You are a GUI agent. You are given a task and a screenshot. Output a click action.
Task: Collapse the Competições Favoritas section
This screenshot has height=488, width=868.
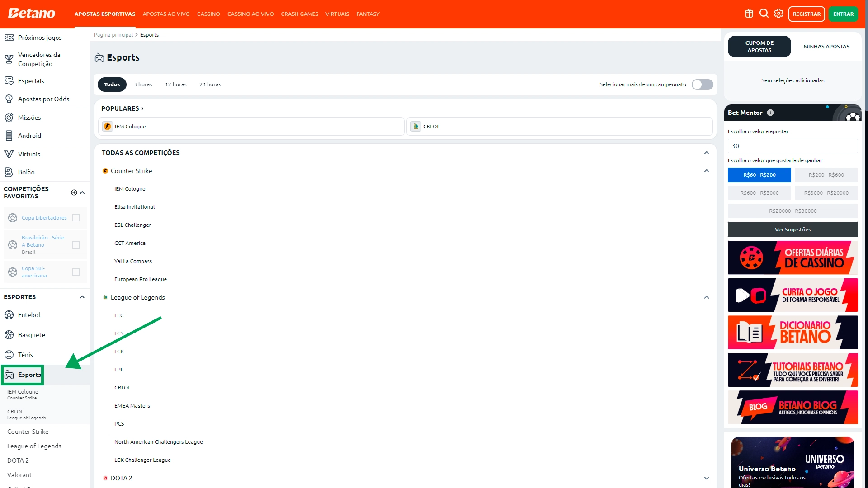[x=82, y=192]
